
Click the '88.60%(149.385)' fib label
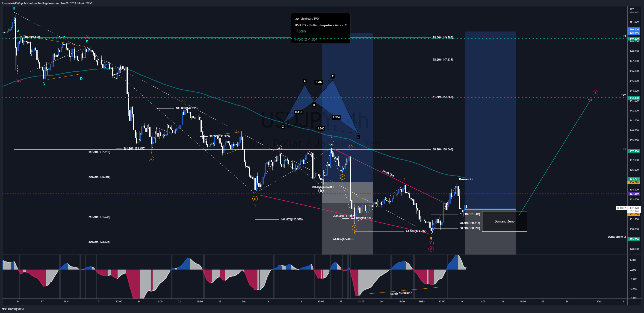tap(443, 38)
